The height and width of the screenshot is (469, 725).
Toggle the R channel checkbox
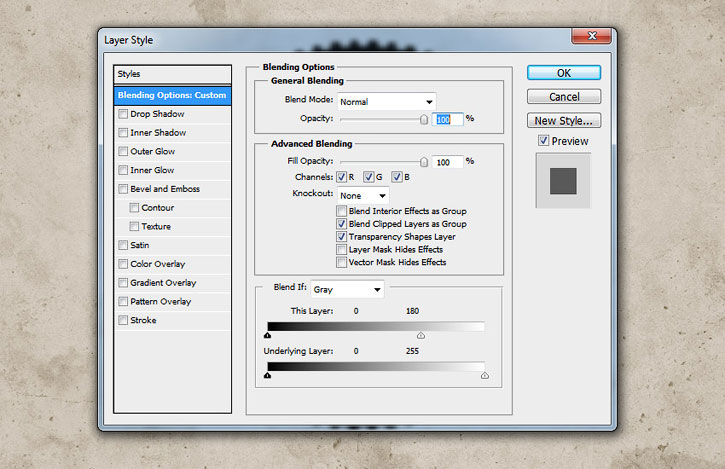pyautogui.click(x=342, y=177)
